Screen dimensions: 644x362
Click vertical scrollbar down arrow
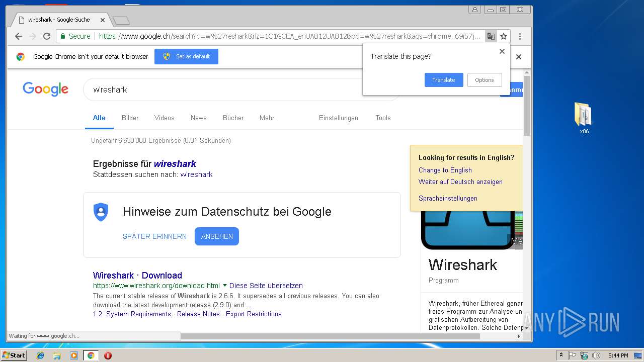tap(527, 328)
